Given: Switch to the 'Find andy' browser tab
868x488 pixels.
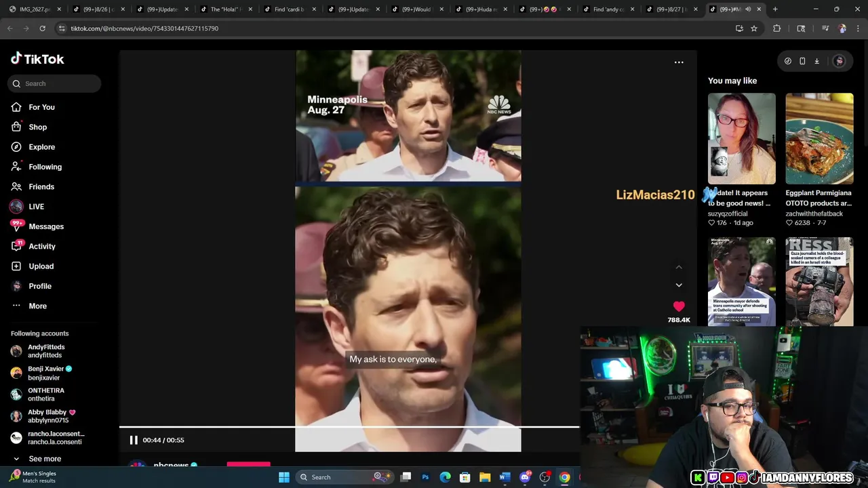Looking at the screenshot, I should click(609, 9).
